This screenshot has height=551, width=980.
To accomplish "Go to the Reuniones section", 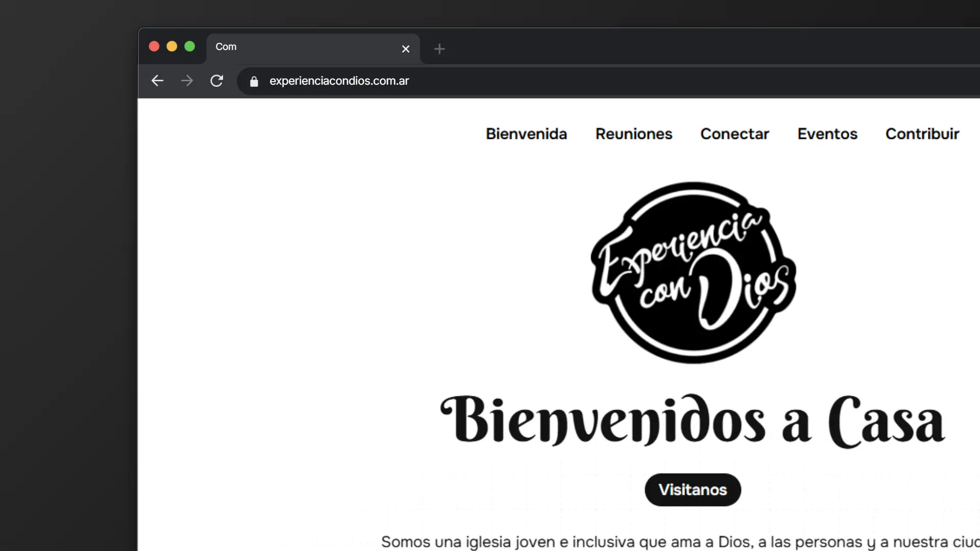I will 633,134.
